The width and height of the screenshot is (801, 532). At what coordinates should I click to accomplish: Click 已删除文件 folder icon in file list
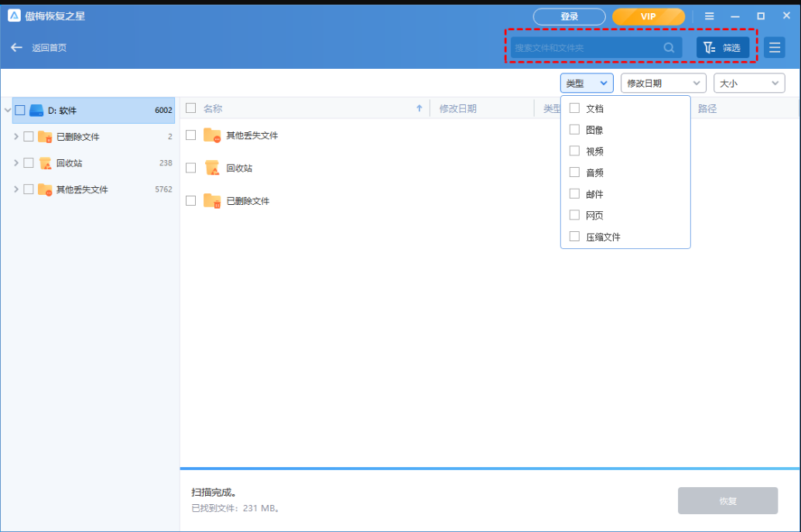pos(212,200)
